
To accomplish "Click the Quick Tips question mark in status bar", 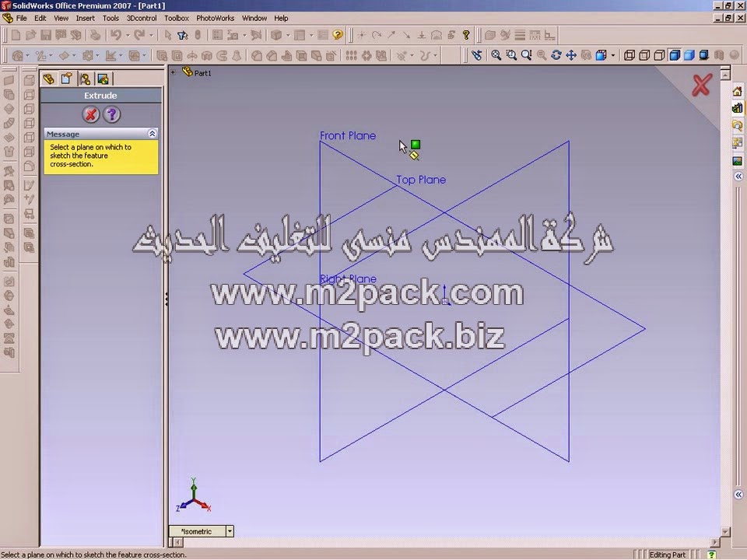I will [x=712, y=555].
